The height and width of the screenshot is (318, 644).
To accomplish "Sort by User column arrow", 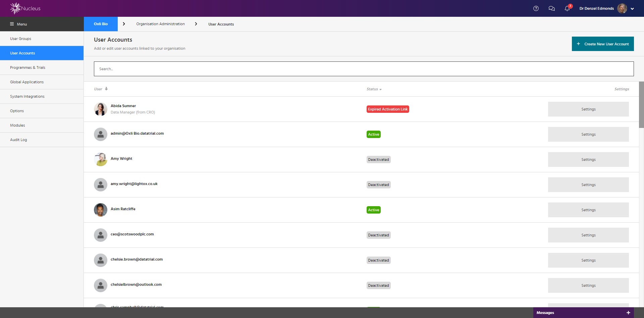I will coord(106,89).
